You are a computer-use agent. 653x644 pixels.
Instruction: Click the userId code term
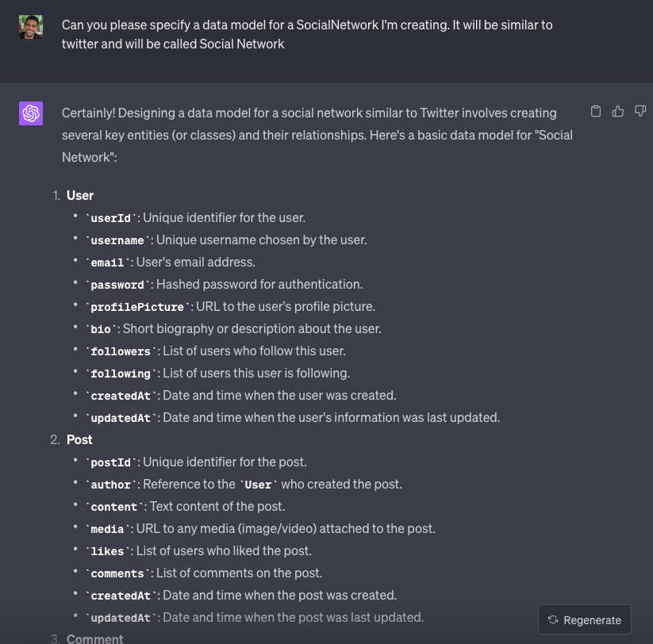tap(111, 218)
